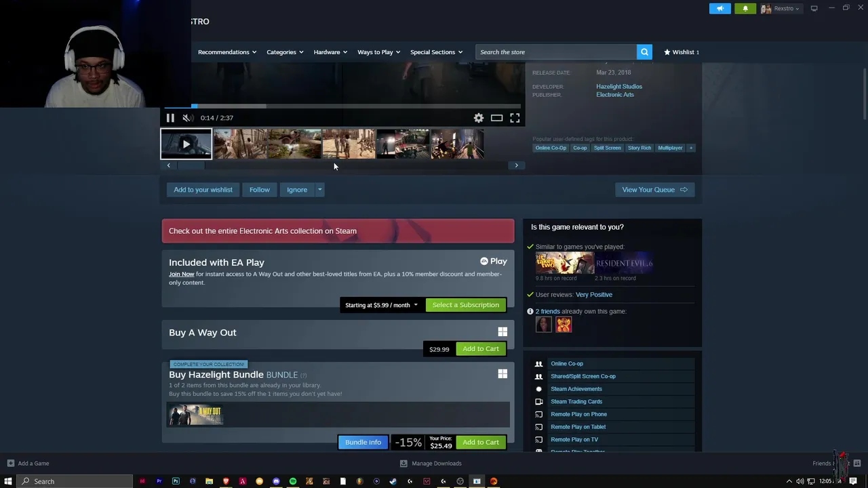Click the Search the store field
868x488 pixels.
pyautogui.click(x=556, y=52)
